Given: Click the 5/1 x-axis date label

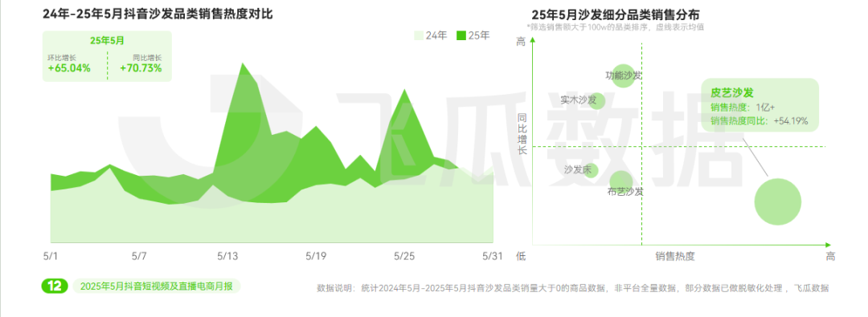Looking at the screenshot, I should [50, 256].
